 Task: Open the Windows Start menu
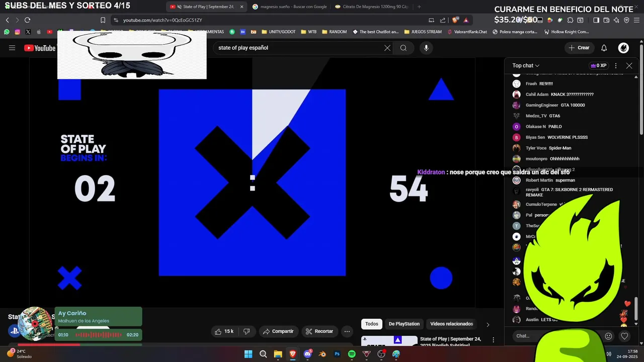[248, 354]
